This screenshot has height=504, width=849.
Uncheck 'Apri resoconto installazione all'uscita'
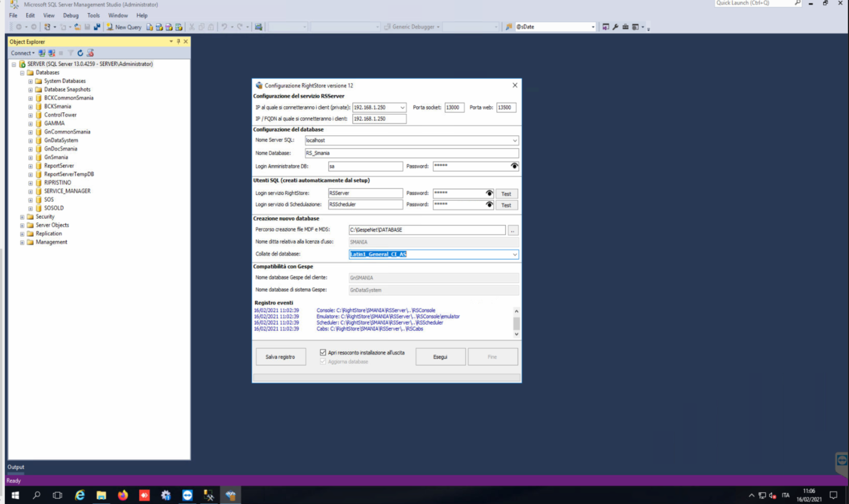[x=323, y=353]
